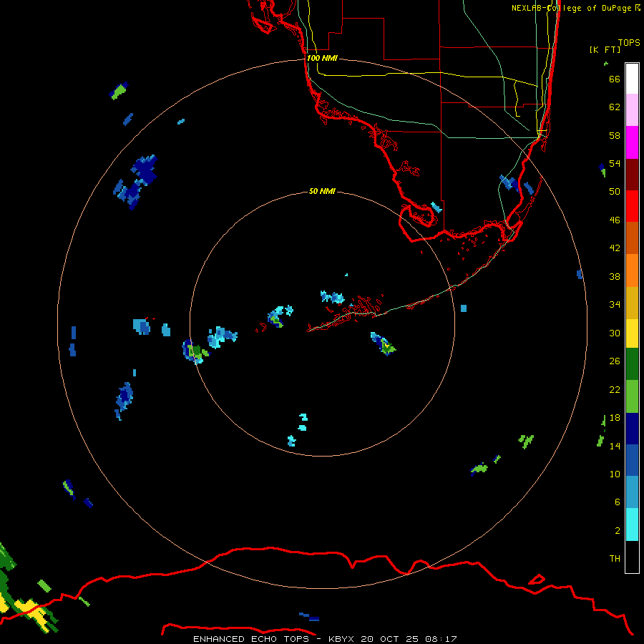Select the 100 NMI range ring label
644x644 pixels.
[322, 59]
